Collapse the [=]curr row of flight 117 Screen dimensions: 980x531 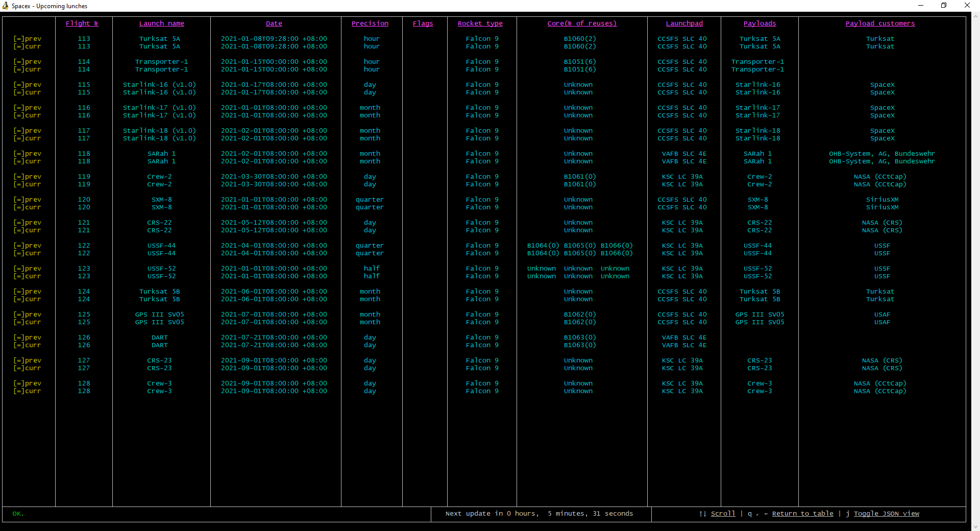(x=27, y=138)
